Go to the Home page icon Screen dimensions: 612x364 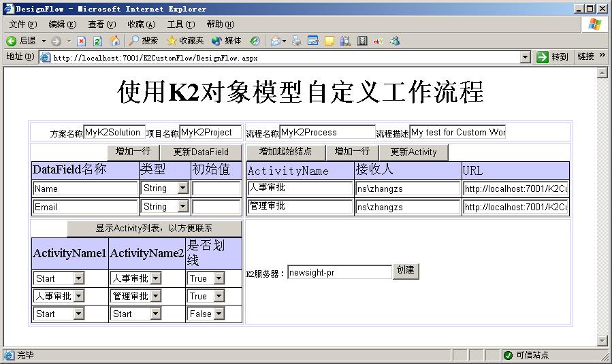tap(114, 41)
